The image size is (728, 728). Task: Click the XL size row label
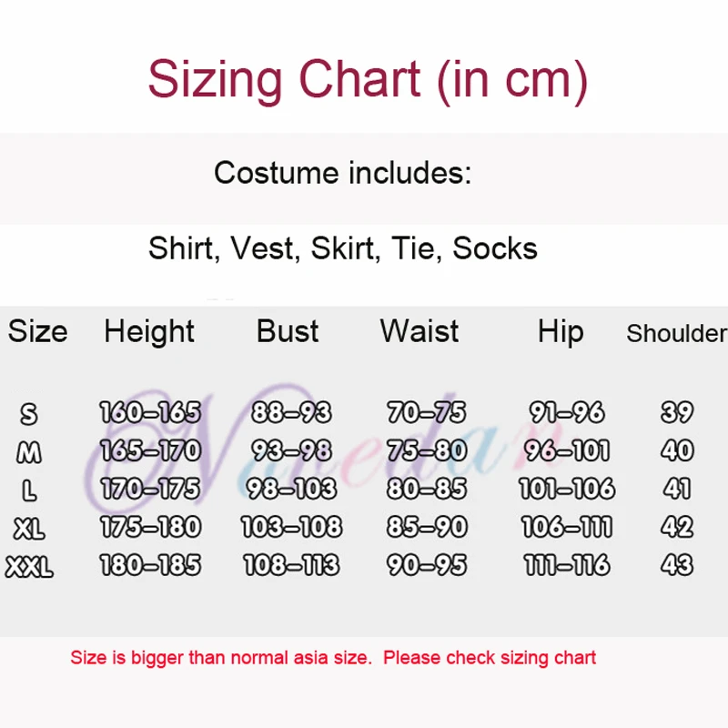click(x=29, y=529)
